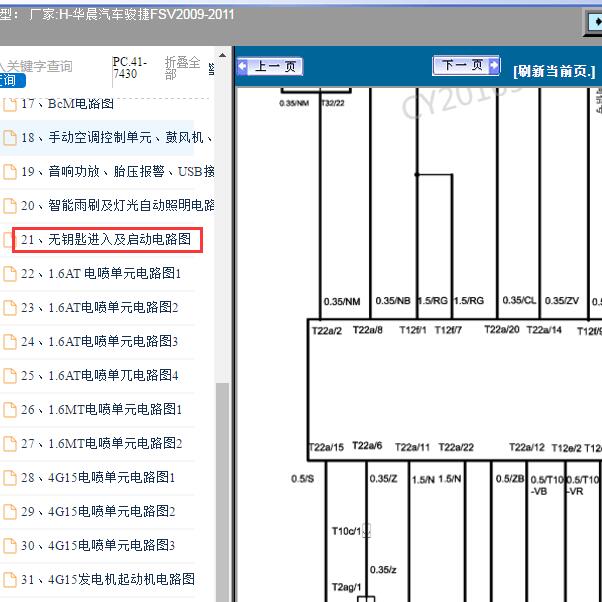Screen dimensions: 602x602
Task: Click document icon beside item 24
Action: [x=10, y=342]
